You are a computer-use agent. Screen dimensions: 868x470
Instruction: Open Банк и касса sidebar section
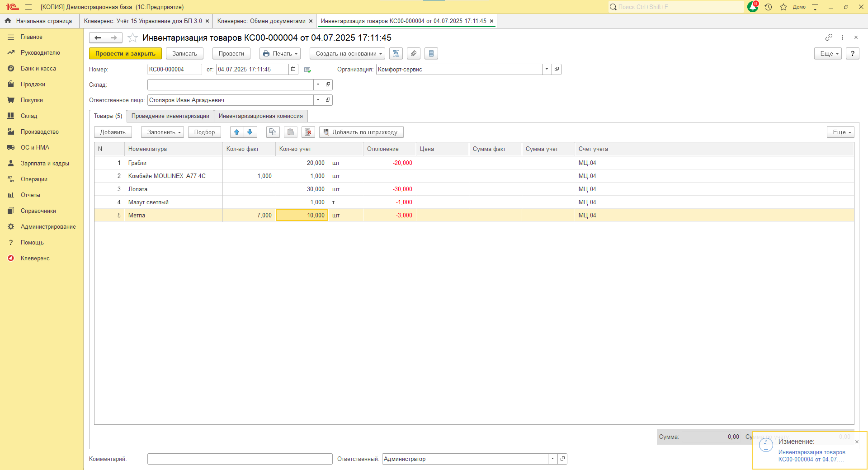tap(38, 68)
